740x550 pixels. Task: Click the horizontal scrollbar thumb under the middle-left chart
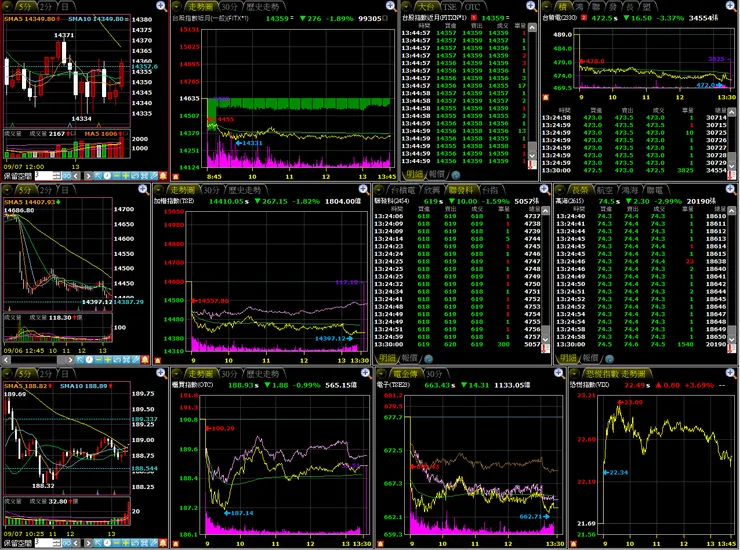61,360
